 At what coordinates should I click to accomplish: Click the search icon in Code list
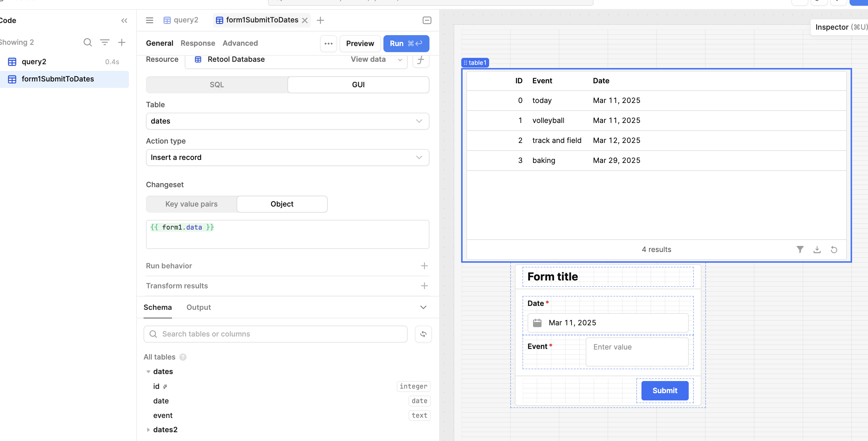88,42
